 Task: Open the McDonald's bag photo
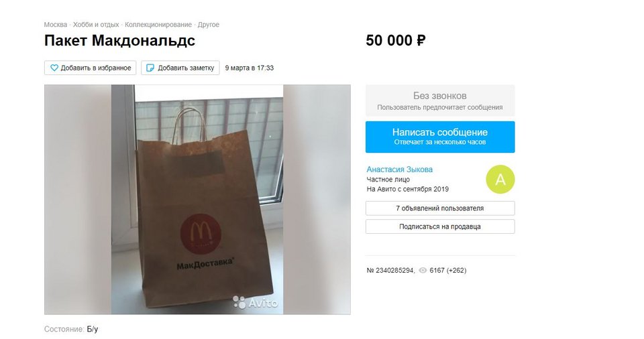(x=197, y=200)
